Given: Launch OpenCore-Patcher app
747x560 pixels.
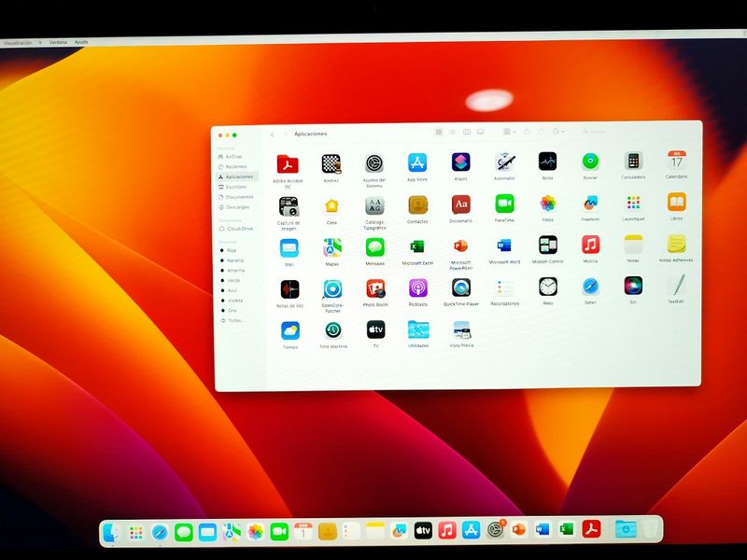Looking at the screenshot, I should point(332,289).
